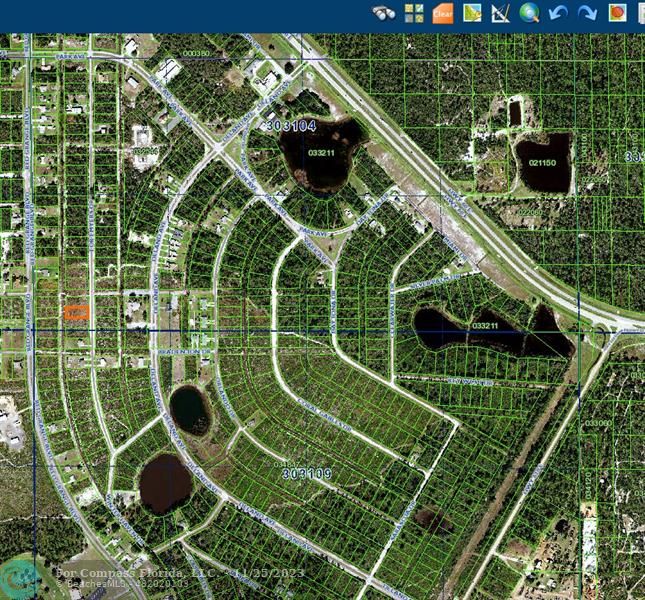Click the binoculars search icon
This screenshot has width=645, height=600.
click(x=384, y=13)
